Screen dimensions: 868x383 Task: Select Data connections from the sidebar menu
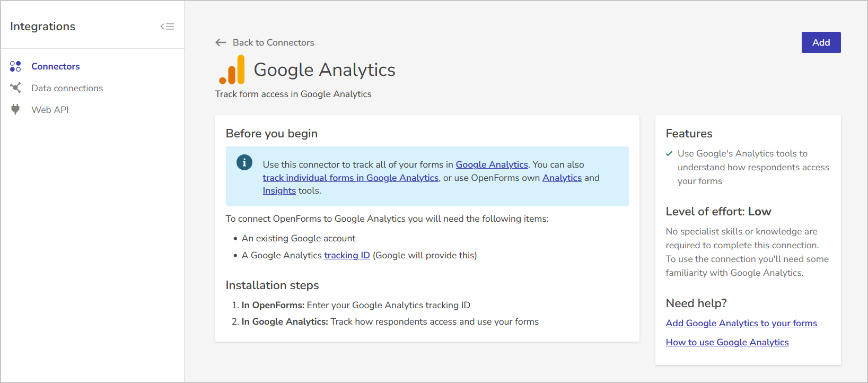click(67, 88)
